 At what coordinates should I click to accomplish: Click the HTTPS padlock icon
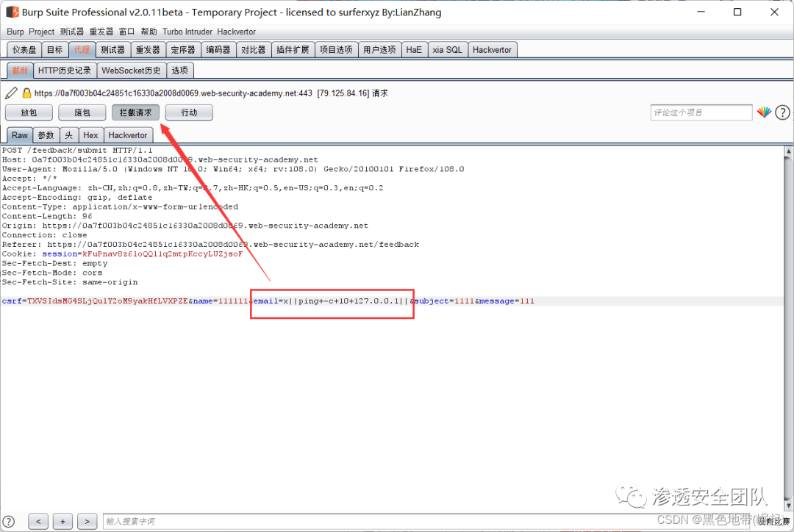click(27, 93)
